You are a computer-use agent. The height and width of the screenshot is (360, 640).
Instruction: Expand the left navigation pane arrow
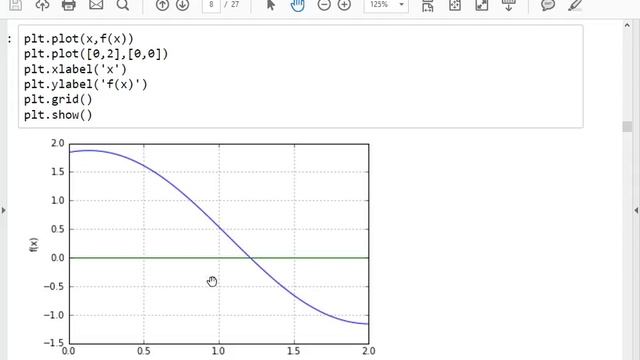point(4,211)
